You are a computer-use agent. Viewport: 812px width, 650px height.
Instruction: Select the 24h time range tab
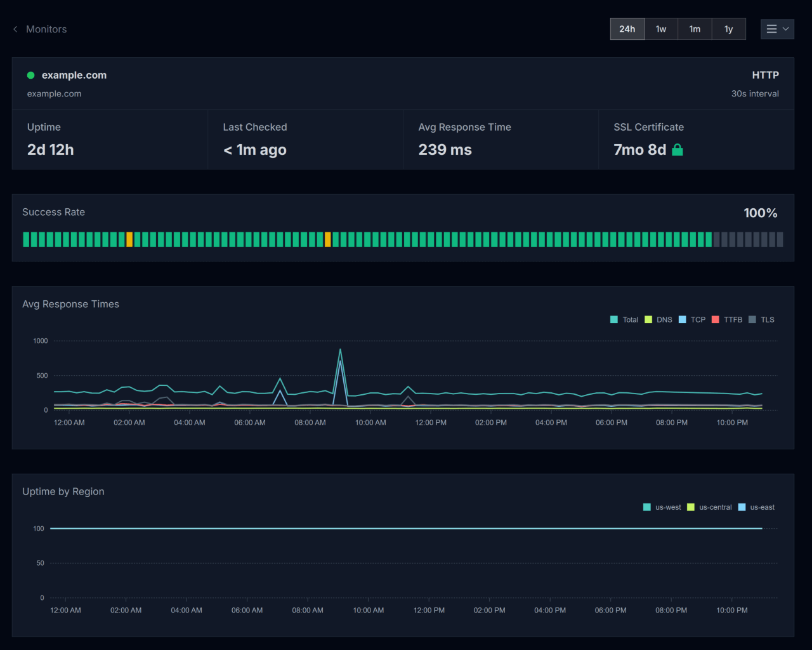(627, 29)
